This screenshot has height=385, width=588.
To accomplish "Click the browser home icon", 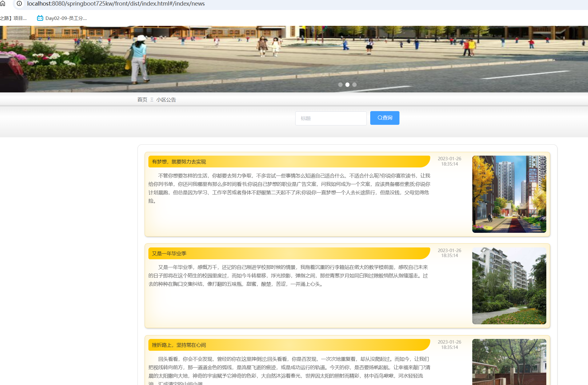I will coord(3,3).
